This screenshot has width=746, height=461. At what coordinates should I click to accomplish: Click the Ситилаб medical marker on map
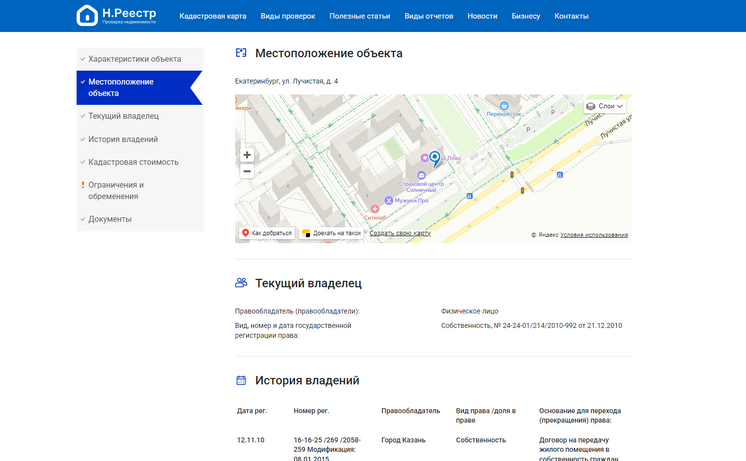(x=375, y=209)
